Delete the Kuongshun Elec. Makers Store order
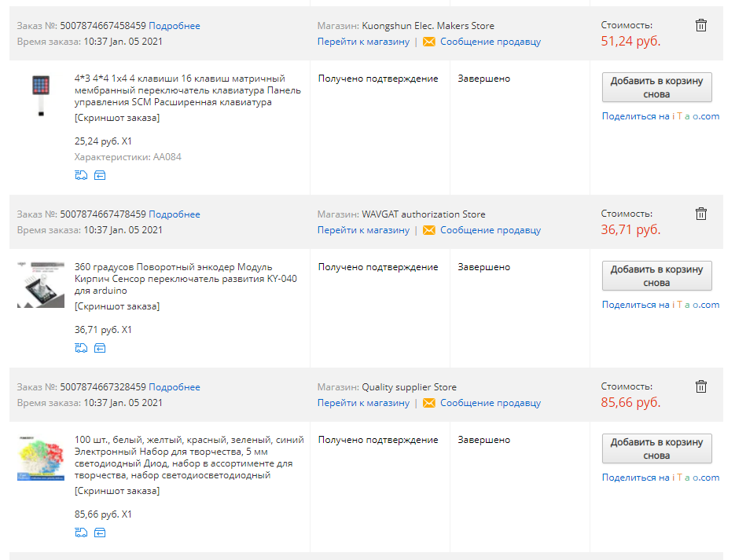This screenshot has height=560, width=735. 701,25
